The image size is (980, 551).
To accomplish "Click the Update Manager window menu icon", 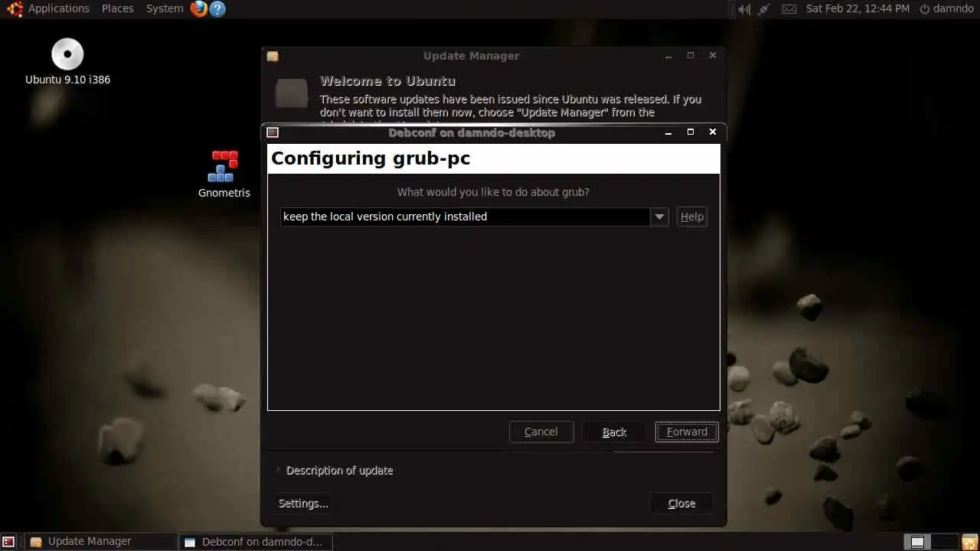I will click(273, 56).
